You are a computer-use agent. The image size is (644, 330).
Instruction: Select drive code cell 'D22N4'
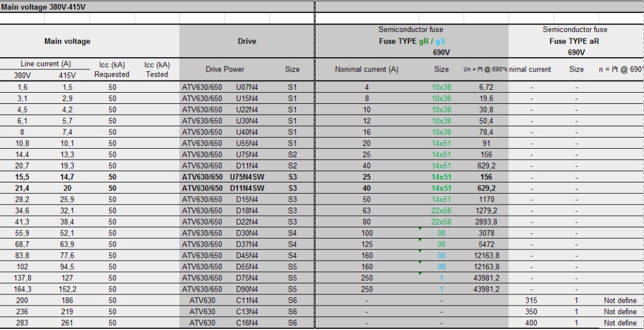[247, 222]
